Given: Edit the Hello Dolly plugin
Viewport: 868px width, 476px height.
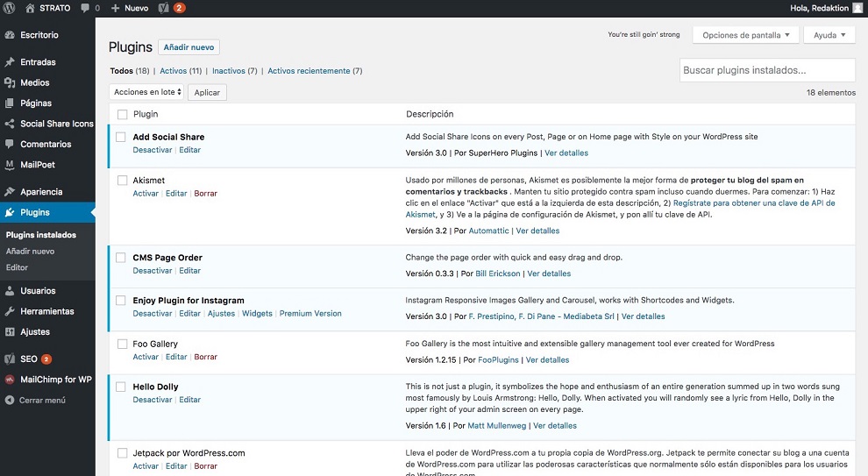Looking at the screenshot, I should 190,400.
